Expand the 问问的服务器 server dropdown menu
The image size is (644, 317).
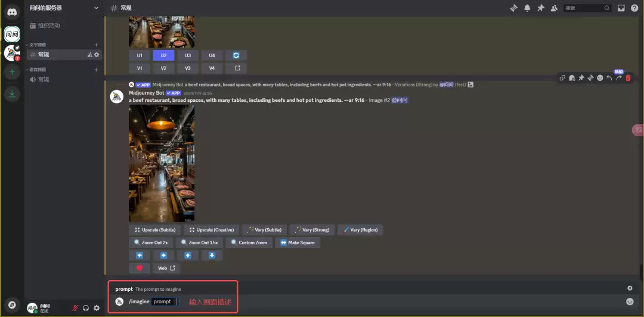[x=97, y=8]
